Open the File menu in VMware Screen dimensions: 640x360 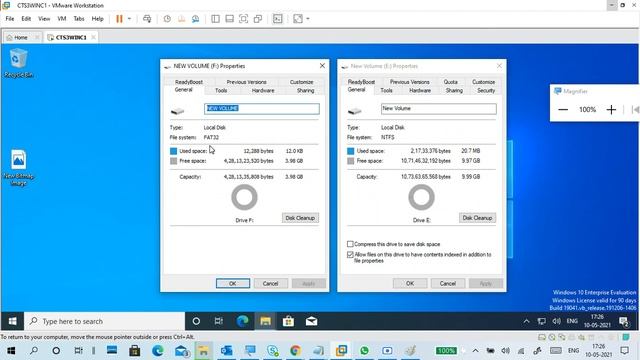click(10, 19)
